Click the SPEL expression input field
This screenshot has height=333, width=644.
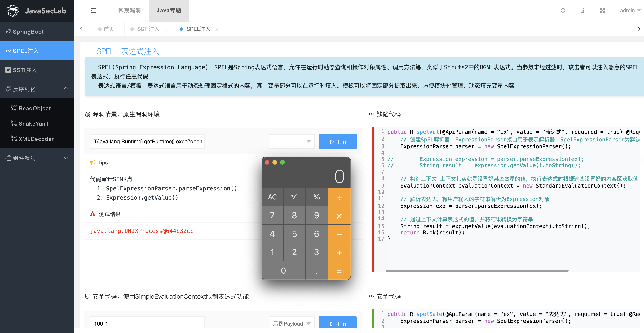pyautogui.click(x=147, y=141)
